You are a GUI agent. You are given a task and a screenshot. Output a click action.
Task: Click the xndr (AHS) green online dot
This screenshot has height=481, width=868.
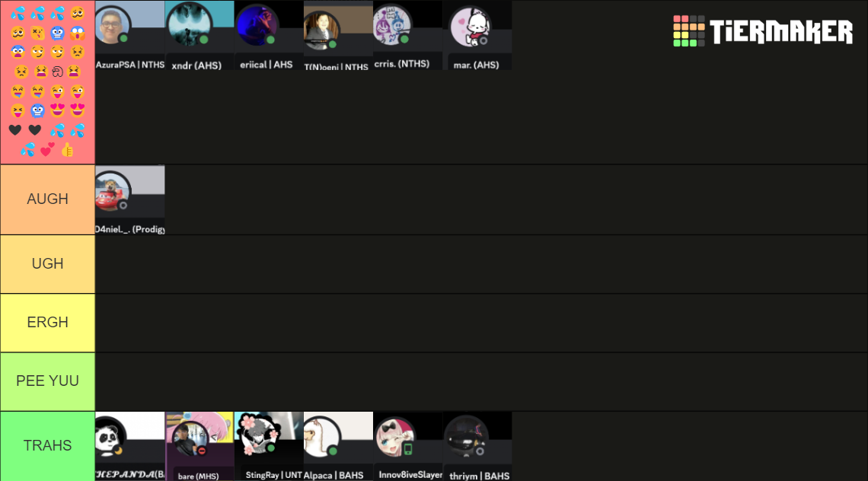[x=204, y=40]
